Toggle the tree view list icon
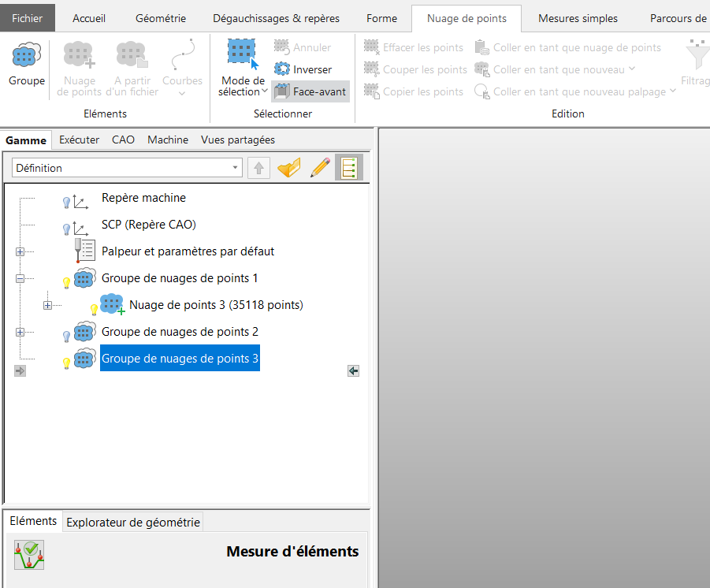The width and height of the screenshot is (710, 588). [x=348, y=168]
